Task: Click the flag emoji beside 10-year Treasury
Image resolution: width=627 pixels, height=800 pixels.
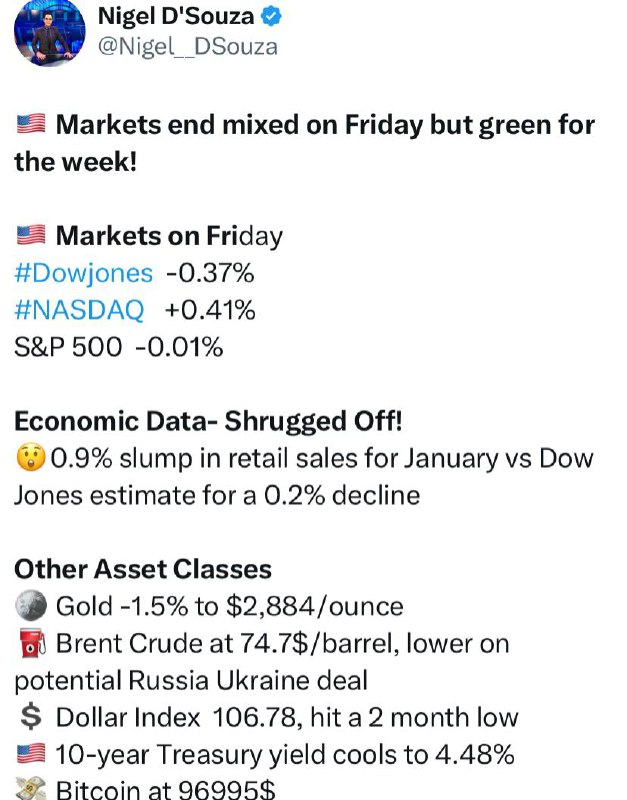Action: click(x=31, y=754)
